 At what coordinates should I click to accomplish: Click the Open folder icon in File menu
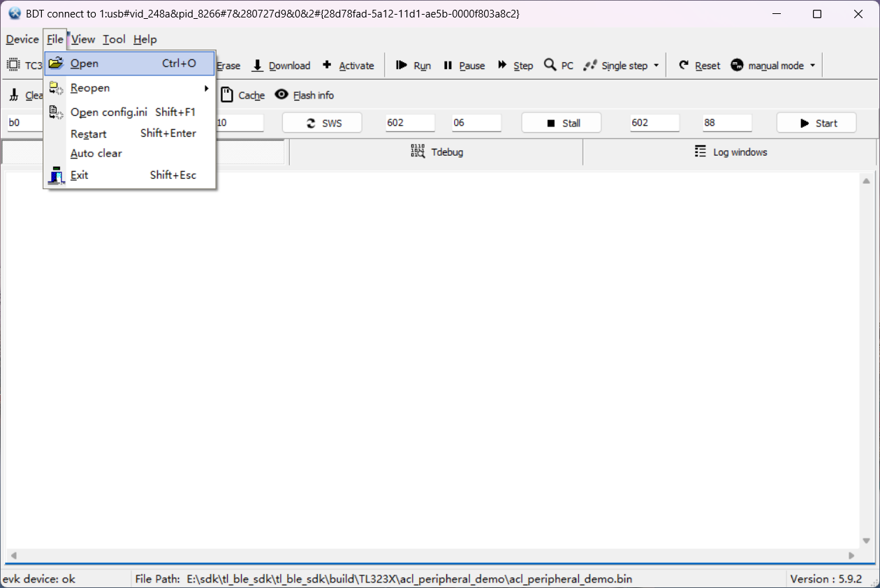pyautogui.click(x=56, y=63)
